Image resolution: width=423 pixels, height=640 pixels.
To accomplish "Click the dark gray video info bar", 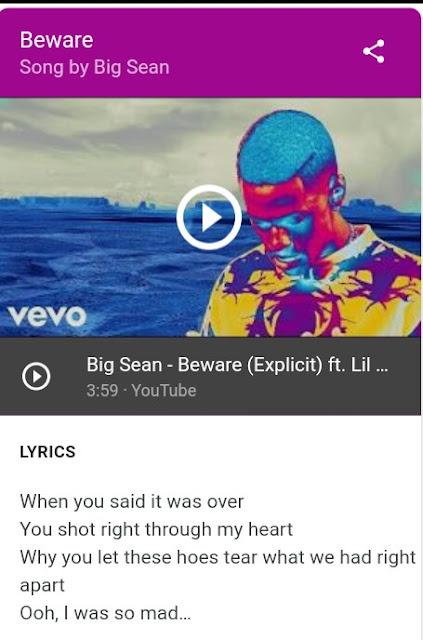I will pyautogui.click(x=210, y=376).
